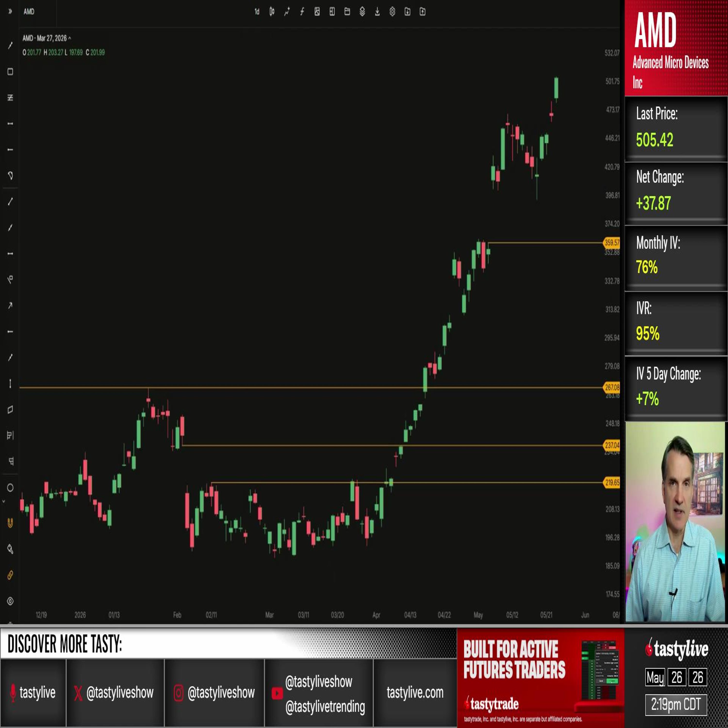This screenshot has height=728, width=728.
Task: Select the 267.08 horizontal line label
Action: tap(611, 387)
